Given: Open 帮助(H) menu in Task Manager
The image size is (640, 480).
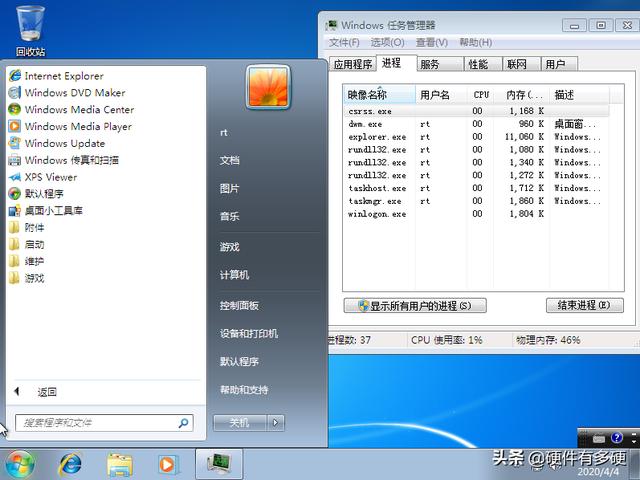Looking at the screenshot, I should [x=476, y=42].
